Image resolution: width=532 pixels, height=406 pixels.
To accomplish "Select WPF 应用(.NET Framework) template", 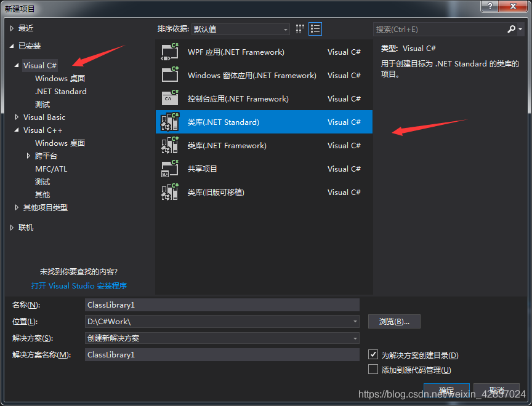I will (264, 52).
